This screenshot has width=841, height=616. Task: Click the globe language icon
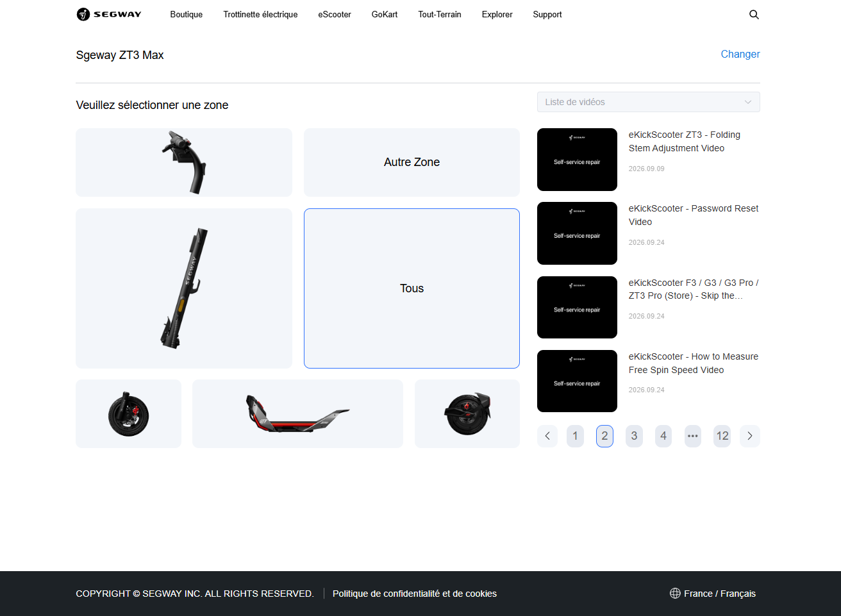pyautogui.click(x=675, y=594)
